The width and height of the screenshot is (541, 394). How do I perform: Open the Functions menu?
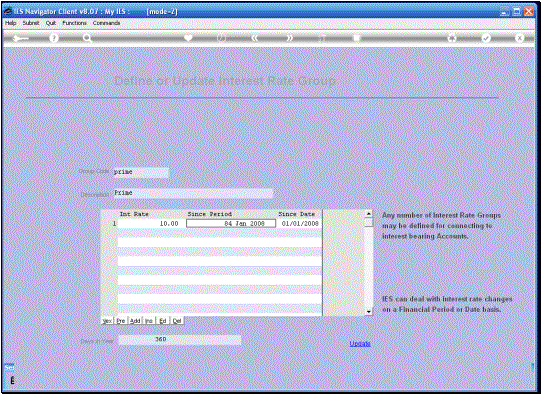coord(74,23)
